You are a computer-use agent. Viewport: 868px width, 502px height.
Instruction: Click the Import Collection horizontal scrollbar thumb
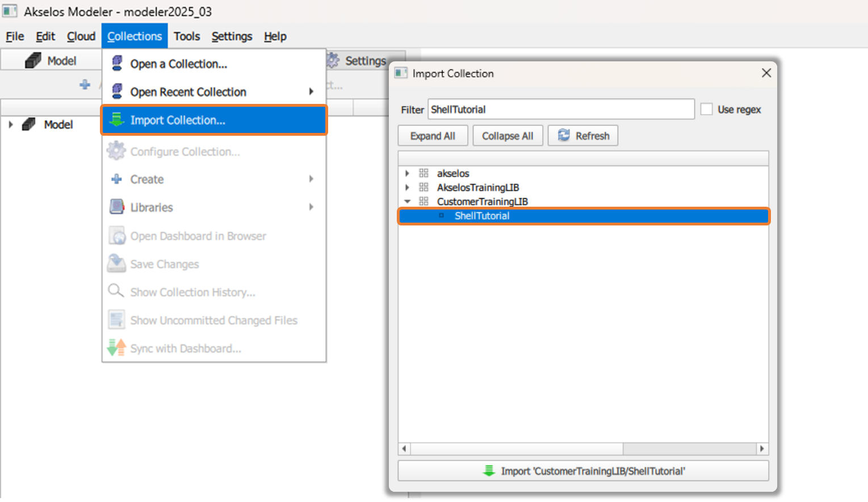517,449
